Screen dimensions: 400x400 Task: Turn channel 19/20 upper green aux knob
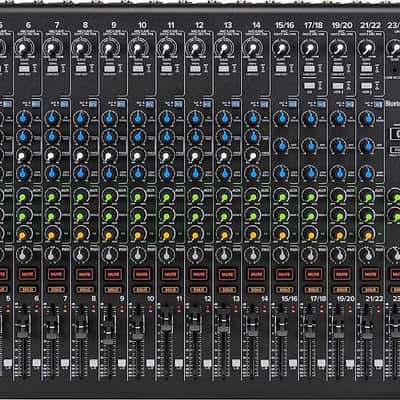click(339, 197)
